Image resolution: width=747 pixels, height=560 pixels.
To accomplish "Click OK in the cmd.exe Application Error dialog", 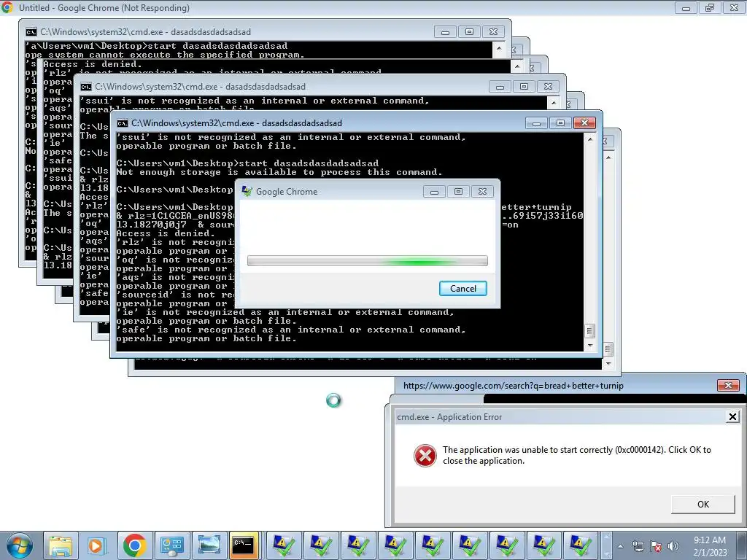I will click(x=703, y=505).
